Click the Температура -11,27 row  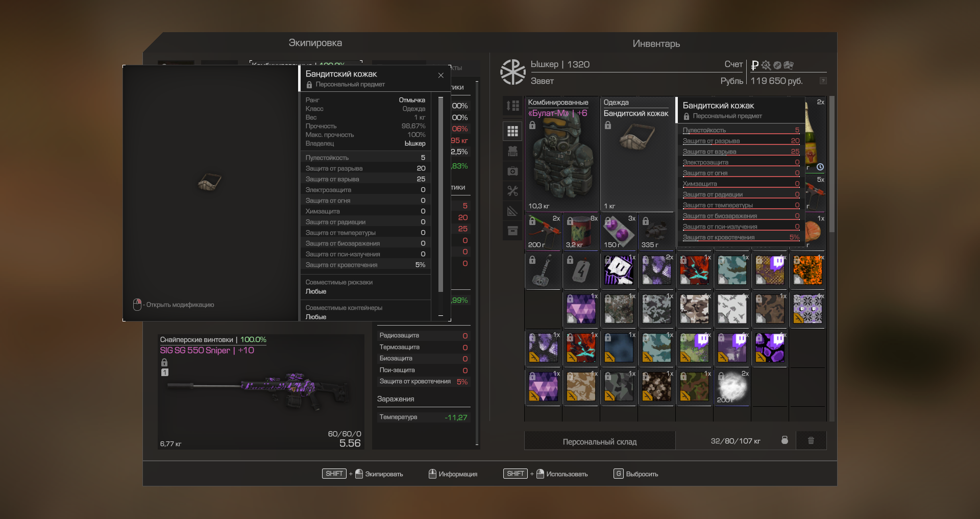tap(423, 417)
